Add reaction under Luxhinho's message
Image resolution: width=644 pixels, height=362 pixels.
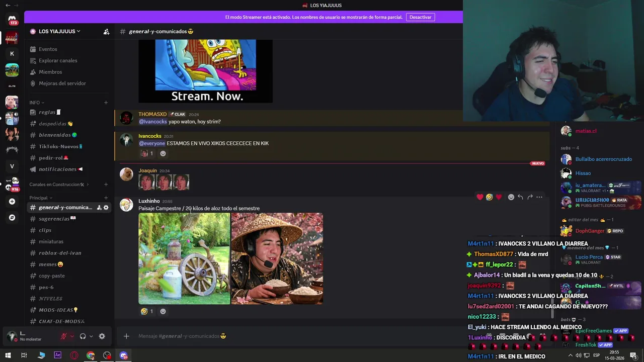163,311
